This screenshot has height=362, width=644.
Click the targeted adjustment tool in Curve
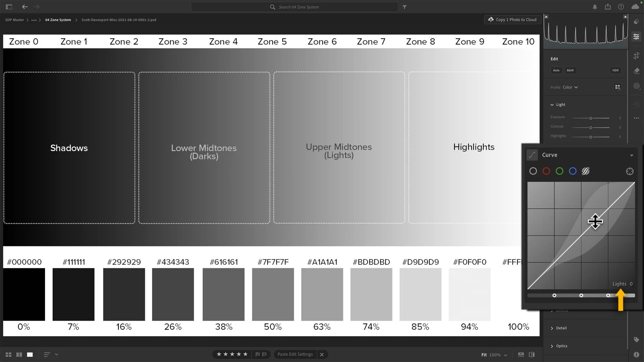tap(630, 171)
